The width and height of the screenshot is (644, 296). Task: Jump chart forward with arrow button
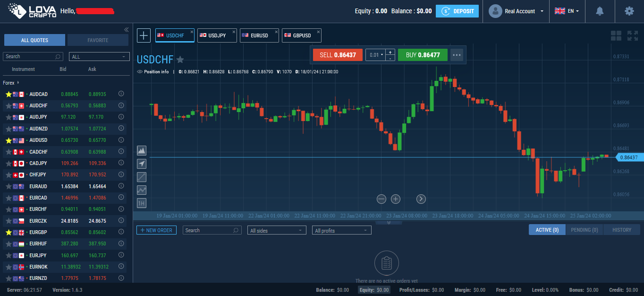pyautogui.click(x=421, y=199)
